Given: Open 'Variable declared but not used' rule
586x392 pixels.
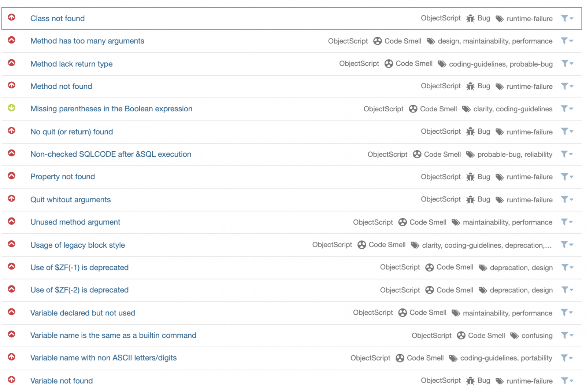Looking at the screenshot, I should pyautogui.click(x=83, y=313).
